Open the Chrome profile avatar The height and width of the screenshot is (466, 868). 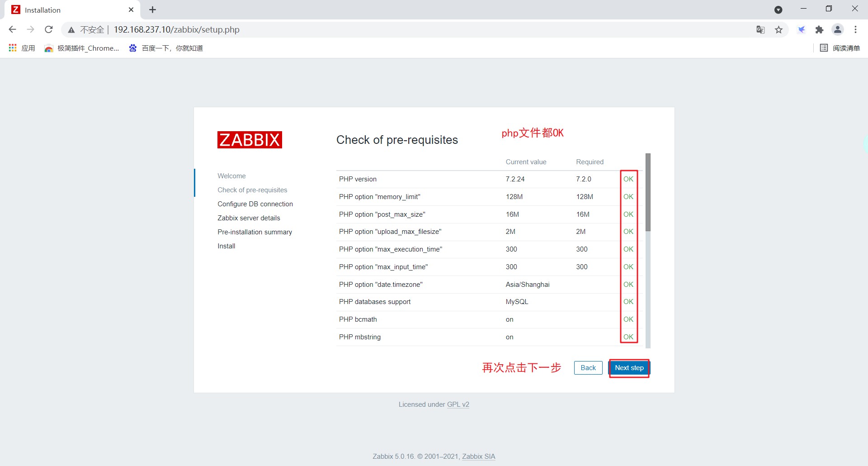pyautogui.click(x=838, y=29)
